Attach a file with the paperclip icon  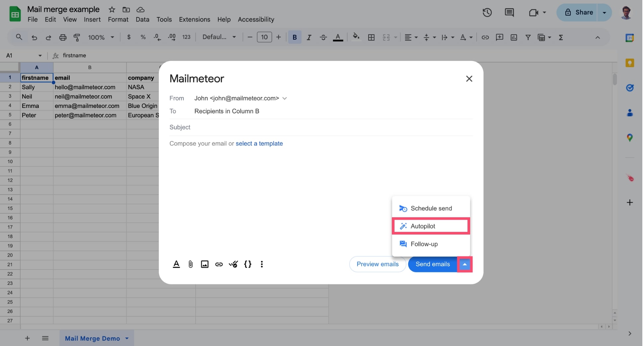click(x=190, y=264)
